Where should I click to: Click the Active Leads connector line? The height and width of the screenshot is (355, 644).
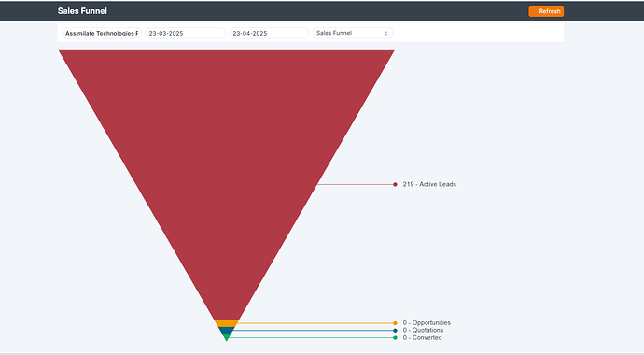click(356, 184)
